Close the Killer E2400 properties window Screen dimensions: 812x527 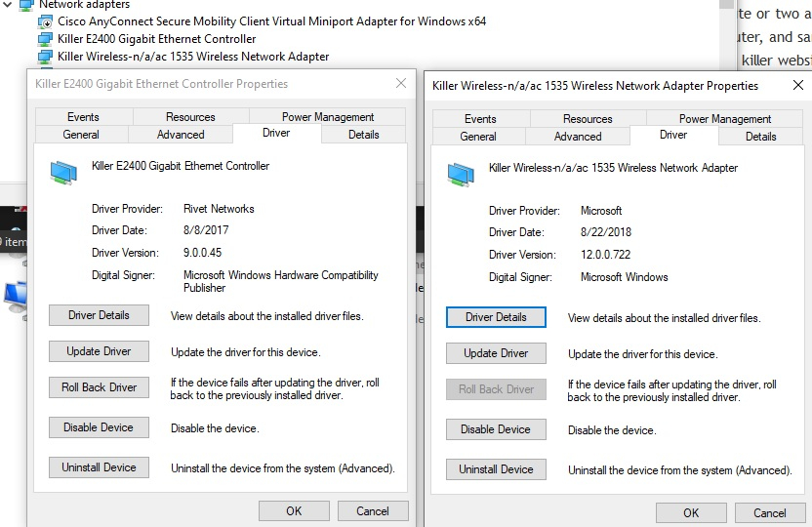401,83
